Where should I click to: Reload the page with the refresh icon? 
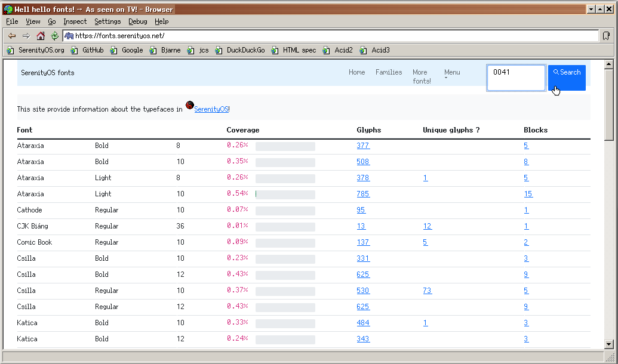click(x=54, y=36)
